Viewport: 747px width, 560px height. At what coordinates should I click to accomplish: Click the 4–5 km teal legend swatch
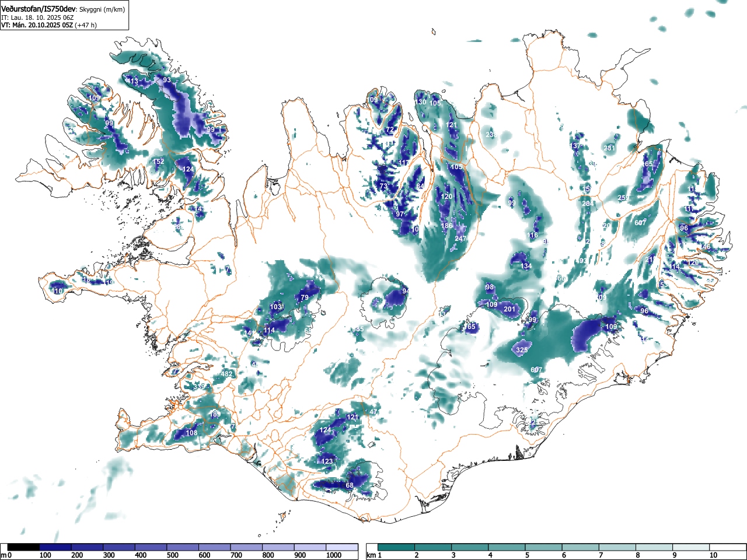click(x=508, y=547)
